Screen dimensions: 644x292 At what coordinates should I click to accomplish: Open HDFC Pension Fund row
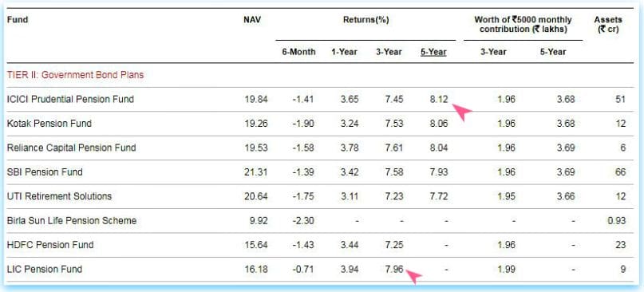tap(320, 245)
